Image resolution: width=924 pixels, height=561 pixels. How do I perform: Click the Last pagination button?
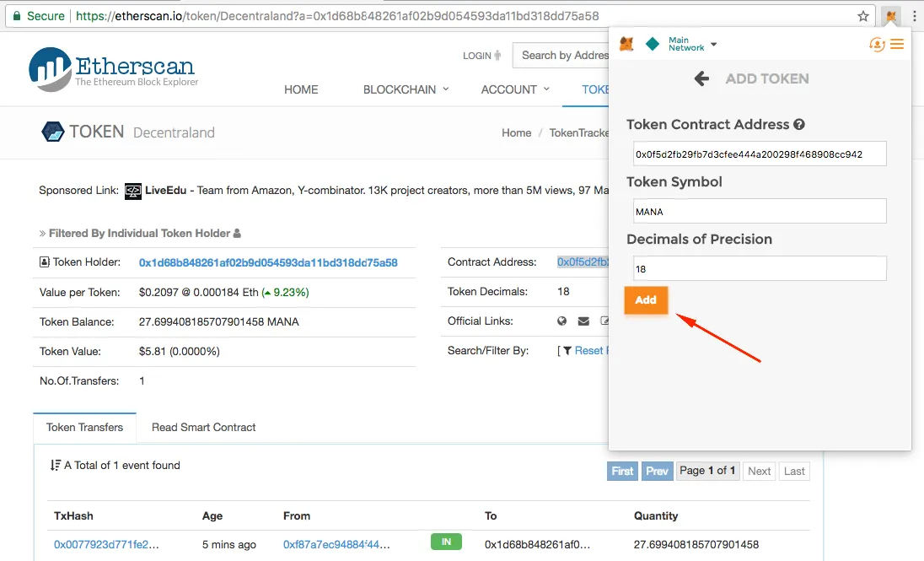(794, 471)
